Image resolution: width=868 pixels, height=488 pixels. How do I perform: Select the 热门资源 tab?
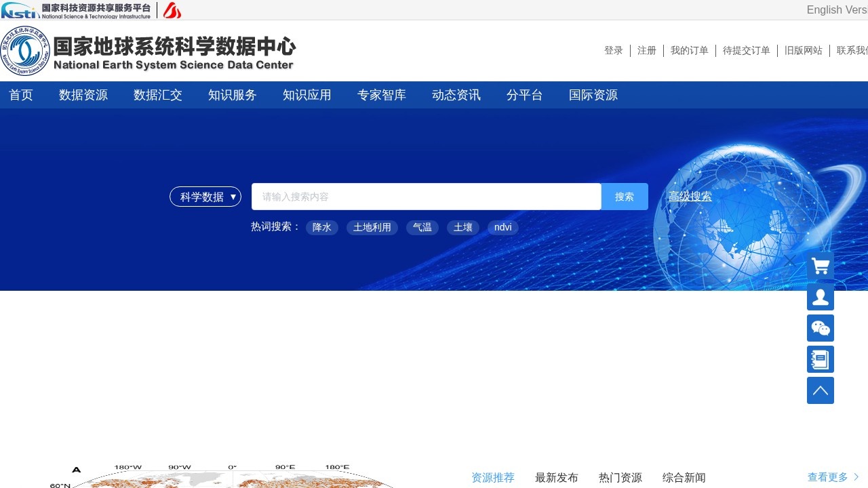(620, 478)
